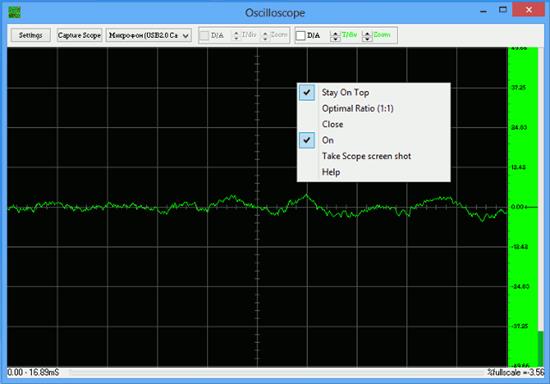Increase green Zoom with up arrow
550x384 pixels.
click(367, 34)
